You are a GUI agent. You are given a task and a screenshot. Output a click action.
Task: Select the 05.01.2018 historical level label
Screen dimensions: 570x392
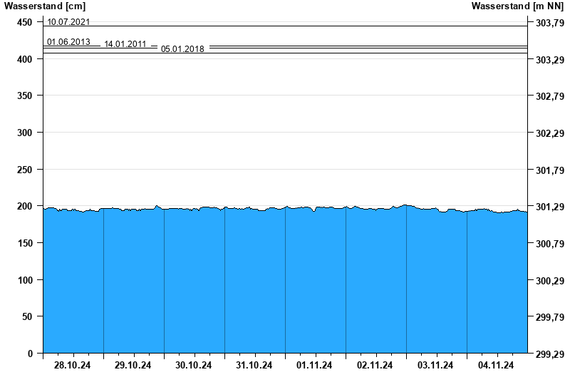(x=182, y=49)
